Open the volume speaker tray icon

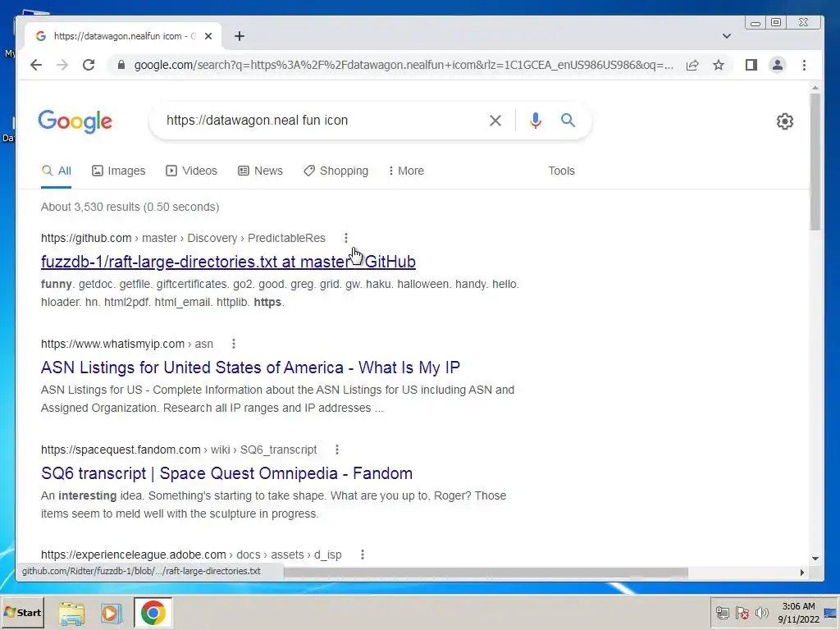click(761, 613)
